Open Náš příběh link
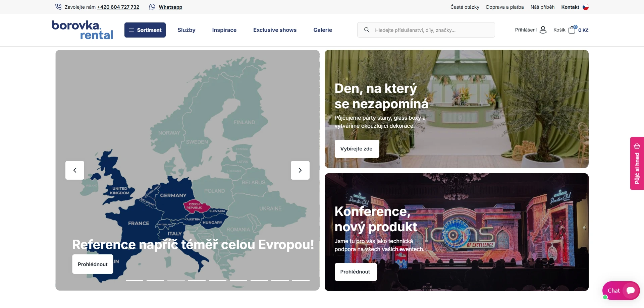 coord(542,7)
